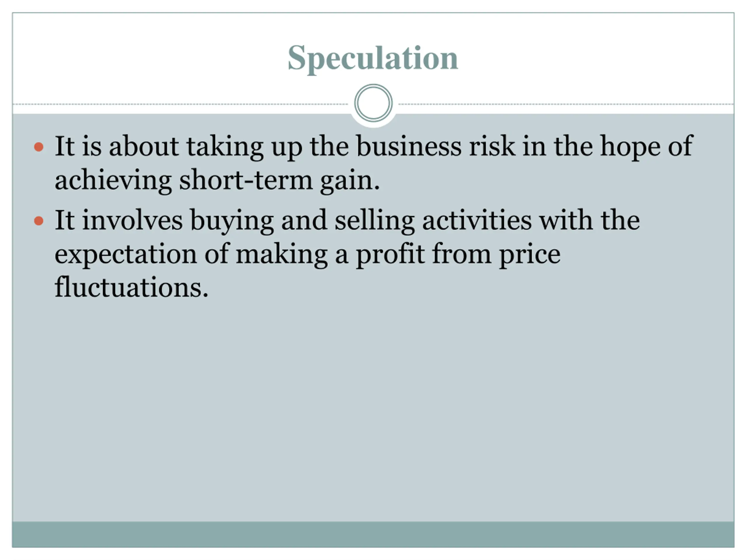Select the circle ornament below the title
The width and height of the screenshot is (747, 560).
pos(373,103)
